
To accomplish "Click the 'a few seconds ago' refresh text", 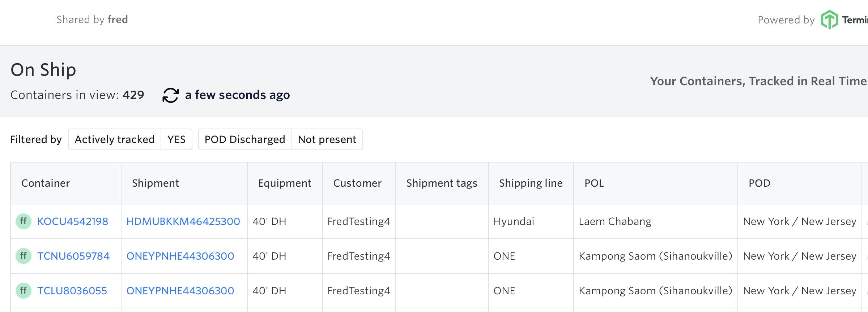I will click(237, 95).
